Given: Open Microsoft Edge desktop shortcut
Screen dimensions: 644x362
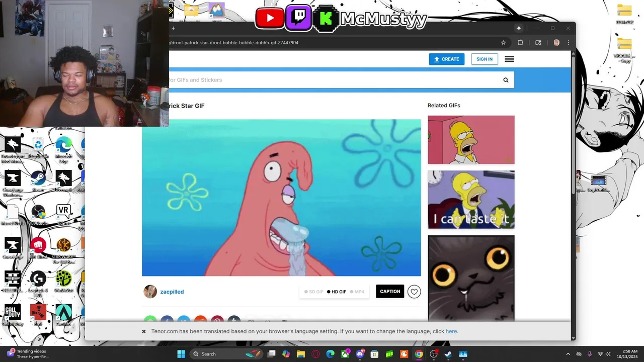Looking at the screenshot, I should click(63, 150).
